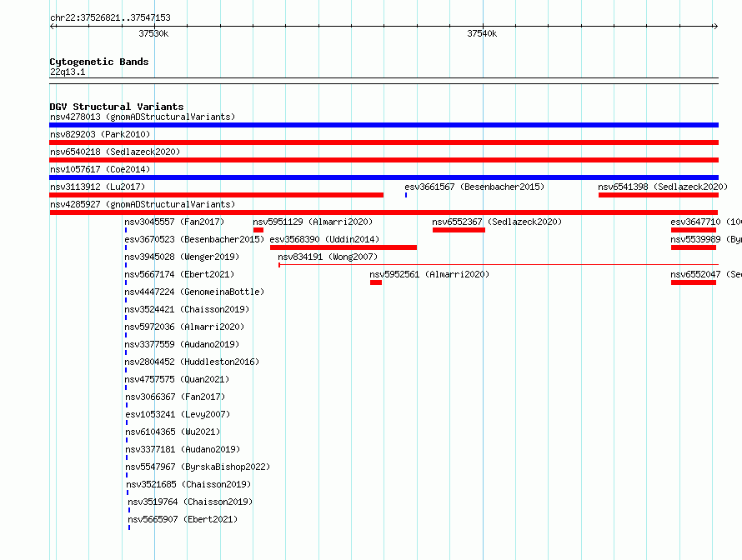
Task: Open nsv5667174 (Ebert2021) variant
Action: (179, 274)
